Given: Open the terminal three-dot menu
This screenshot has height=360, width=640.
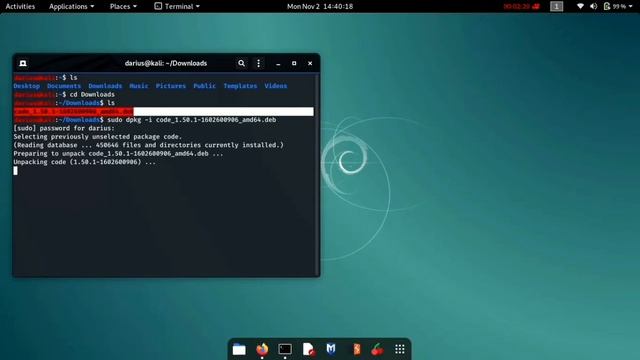Looking at the screenshot, I should (258, 63).
